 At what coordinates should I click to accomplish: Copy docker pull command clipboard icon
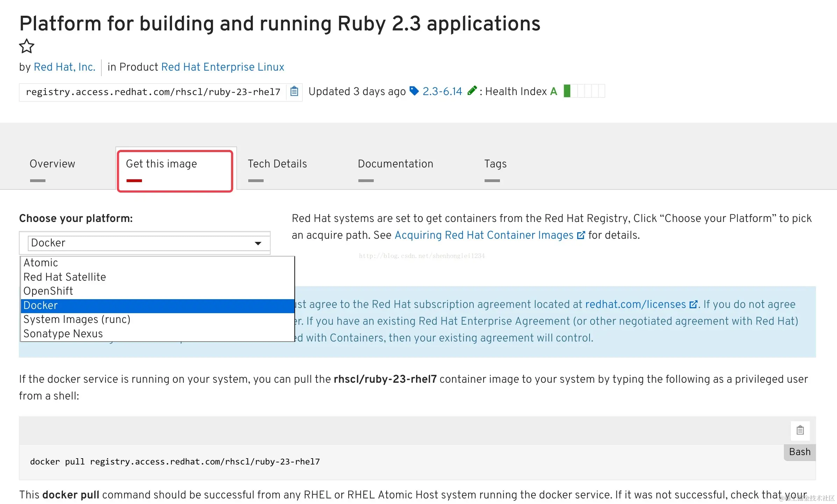tap(800, 430)
